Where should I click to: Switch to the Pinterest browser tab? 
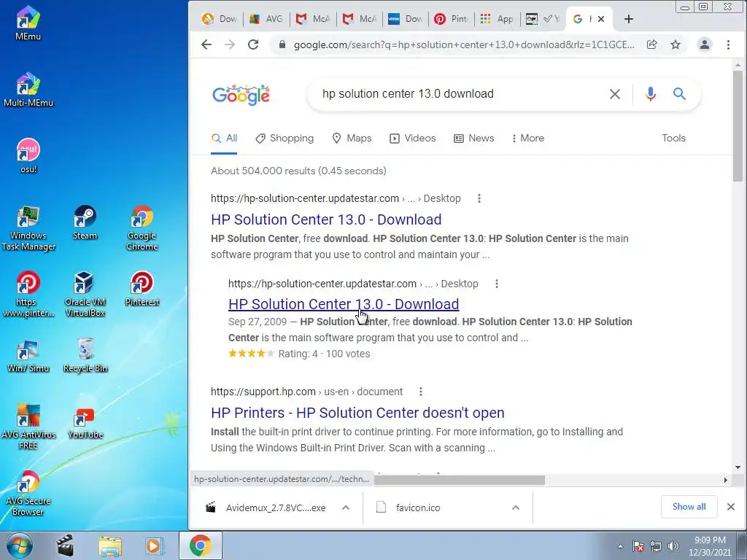pos(452,19)
